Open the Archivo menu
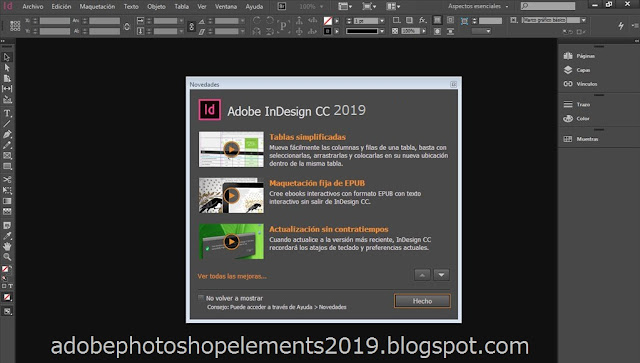This screenshot has width=640, height=363. (33, 7)
